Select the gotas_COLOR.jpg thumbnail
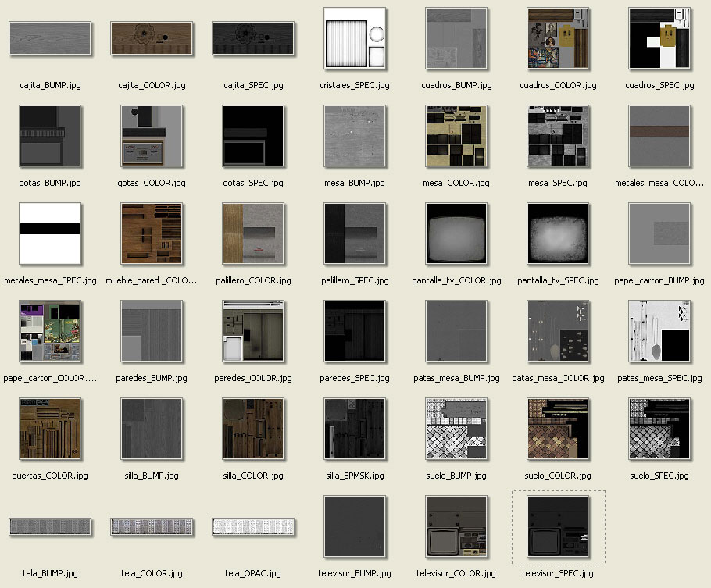Screen dimensions: 711x588 tap(152, 136)
